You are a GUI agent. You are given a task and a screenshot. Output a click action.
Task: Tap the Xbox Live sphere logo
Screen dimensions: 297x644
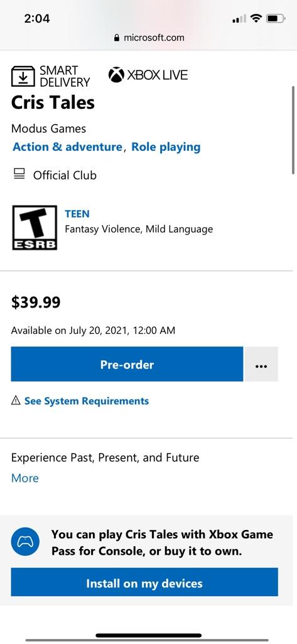click(116, 75)
